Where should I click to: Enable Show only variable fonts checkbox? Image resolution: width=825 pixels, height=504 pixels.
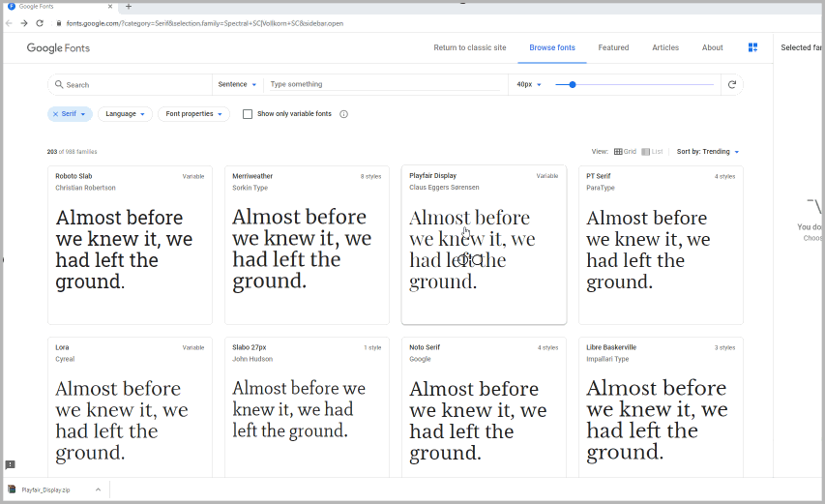click(x=248, y=114)
